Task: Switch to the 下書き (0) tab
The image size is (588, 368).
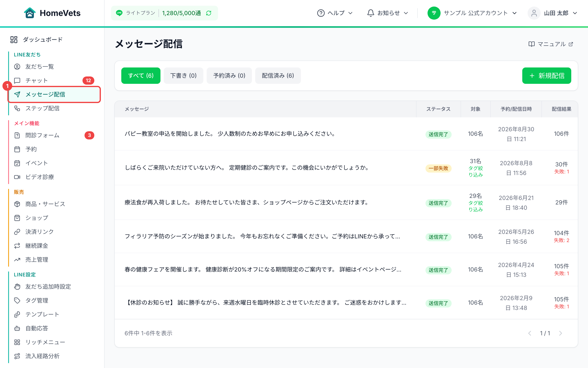Action: [x=184, y=75]
